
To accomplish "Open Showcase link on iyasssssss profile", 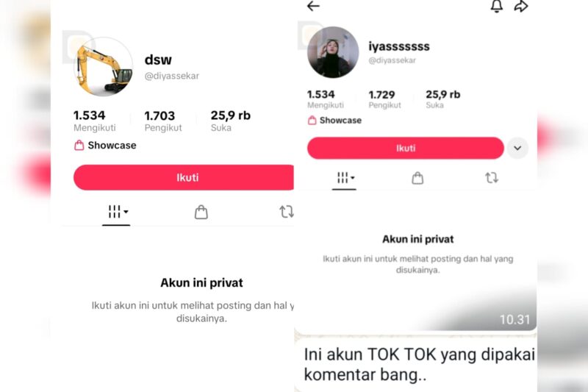I will [x=335, y=121].
